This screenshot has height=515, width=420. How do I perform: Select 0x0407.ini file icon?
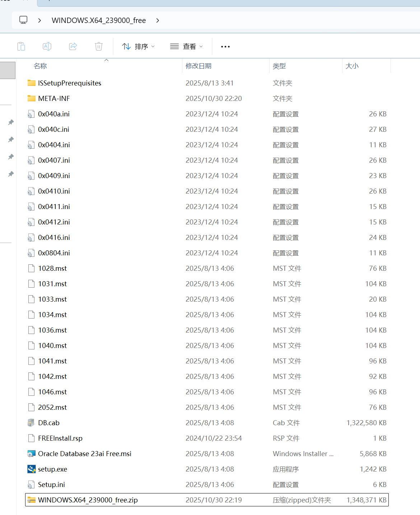31,161
